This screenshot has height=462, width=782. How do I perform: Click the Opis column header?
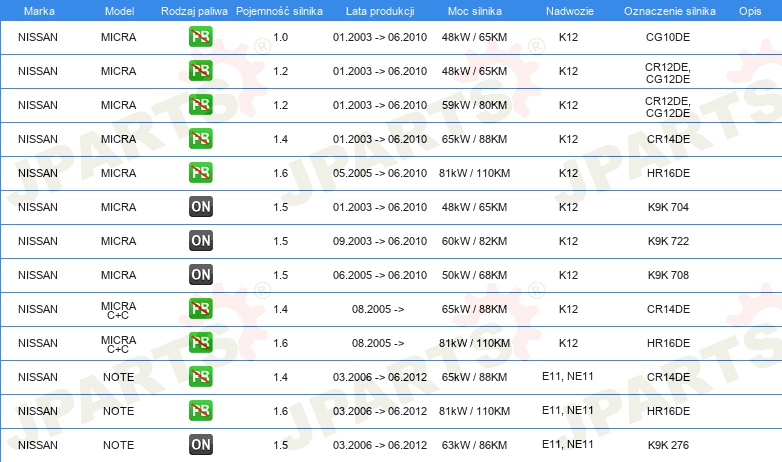750,11
